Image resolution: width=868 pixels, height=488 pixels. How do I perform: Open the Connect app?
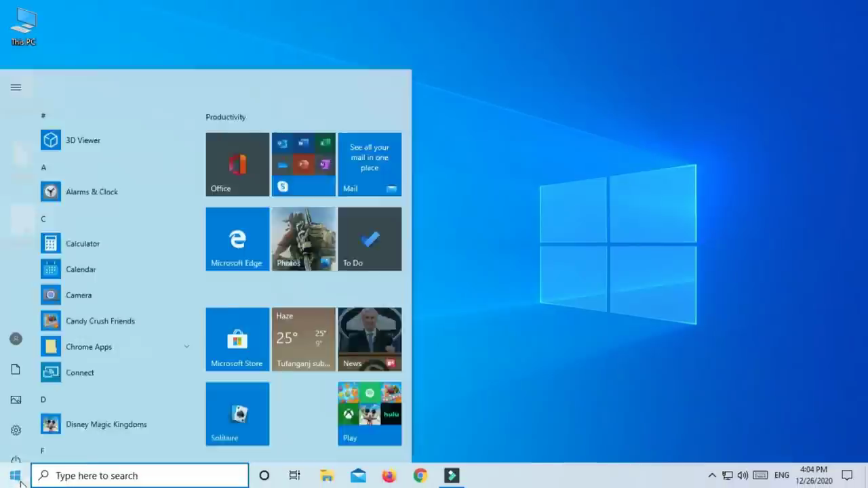[x=79, y=372]
